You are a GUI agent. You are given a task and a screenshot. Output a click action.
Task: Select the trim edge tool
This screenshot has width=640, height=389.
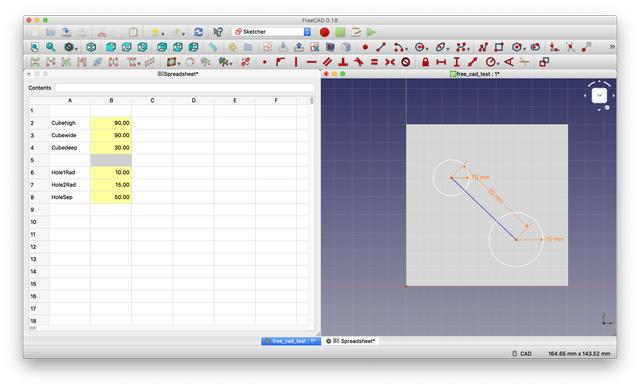point(570,47)
